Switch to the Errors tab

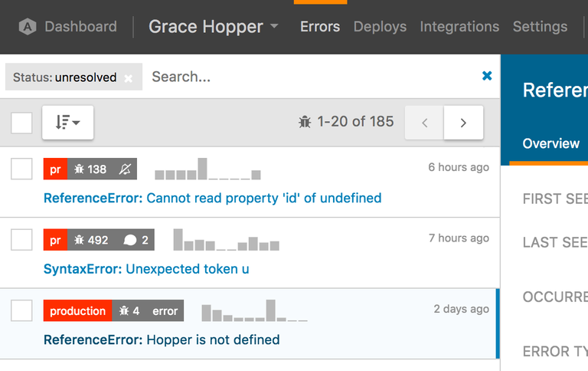pyautogui.click(x=320, y=27)
